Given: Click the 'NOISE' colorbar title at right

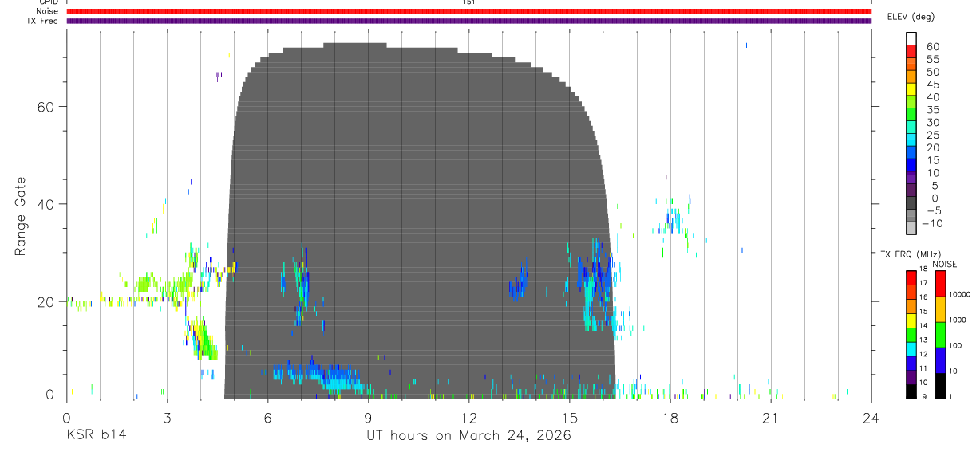Looking at the screenshot, I should [944, 264].
